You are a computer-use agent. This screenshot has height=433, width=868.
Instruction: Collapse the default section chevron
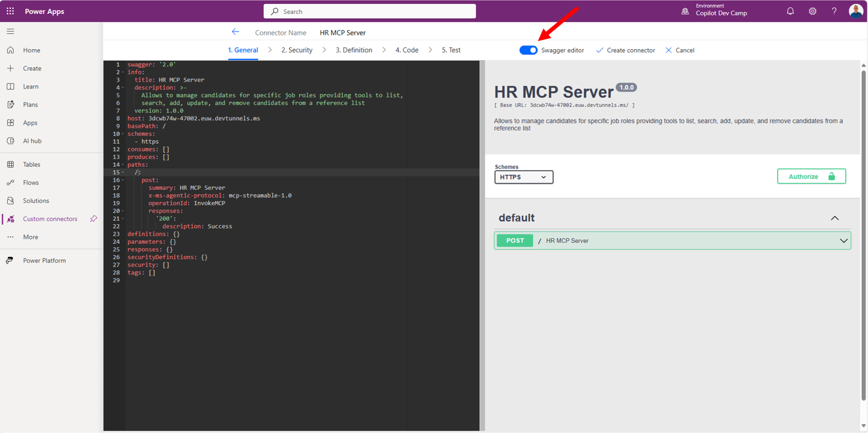[x=835, y=218]
